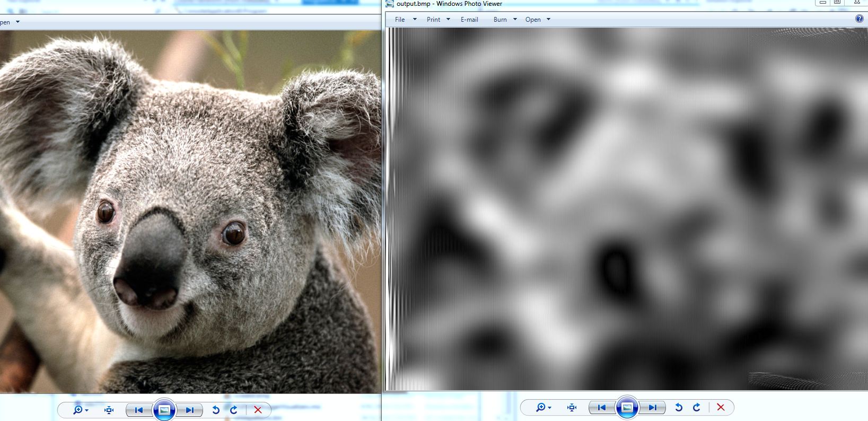The width and height of the screenshot is (868, 421).
Task: Delete the image in output.bmp window
Action: pyautogui.click(x=721, y=407)
